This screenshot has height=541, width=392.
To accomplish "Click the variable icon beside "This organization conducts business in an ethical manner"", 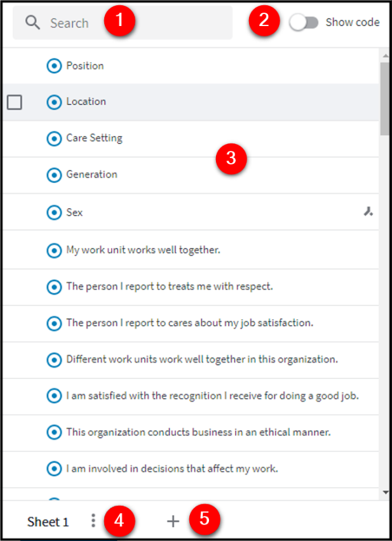I will [x=55, y=432].
